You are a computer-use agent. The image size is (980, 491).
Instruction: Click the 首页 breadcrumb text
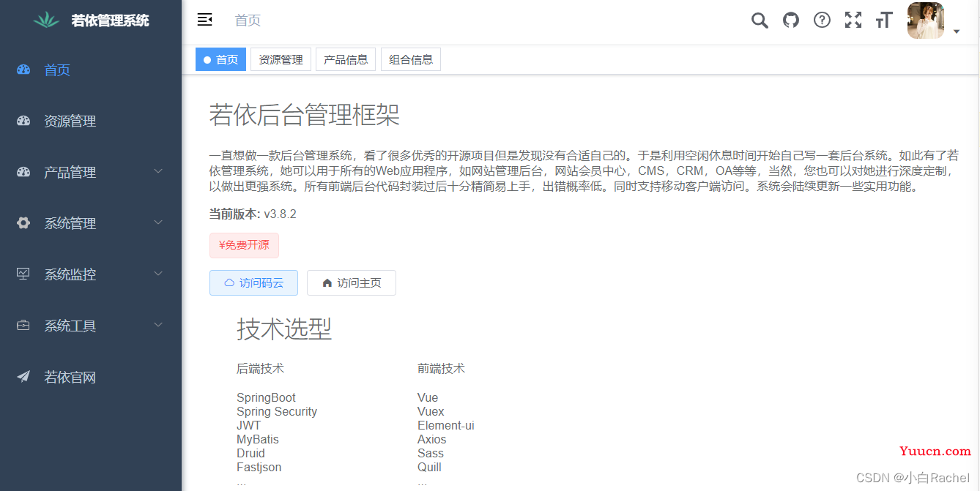(x=248, y=20)
